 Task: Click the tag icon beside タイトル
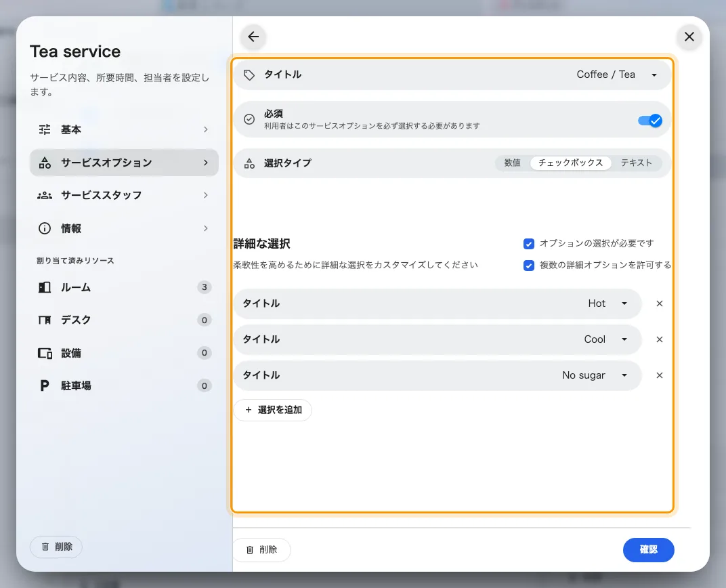point(249,75)
